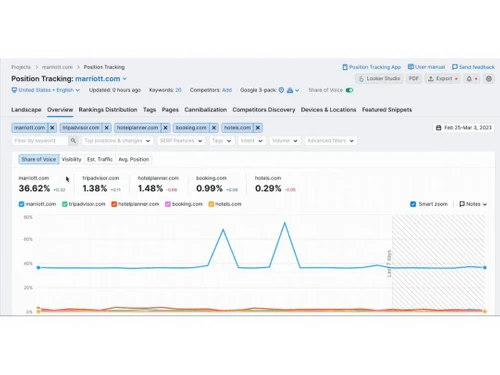Switch to the Cannibalization tab
The height and width of the screenshot is (375, 500).
[206, 110]
